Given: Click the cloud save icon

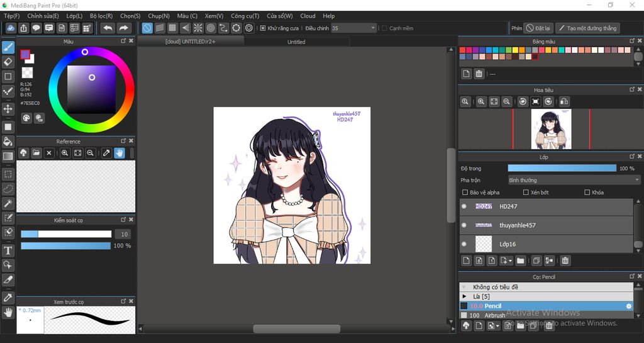Looking at the screenshot, I should 11,28.
